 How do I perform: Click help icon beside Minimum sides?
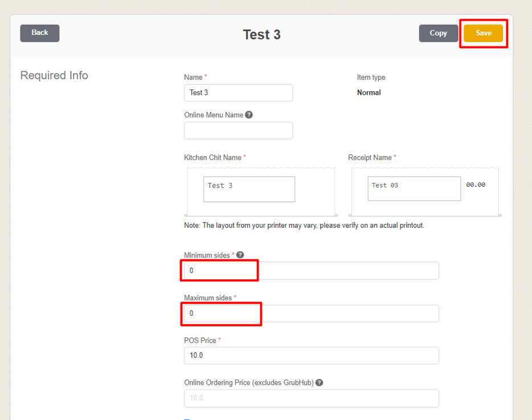coord(240,255)
